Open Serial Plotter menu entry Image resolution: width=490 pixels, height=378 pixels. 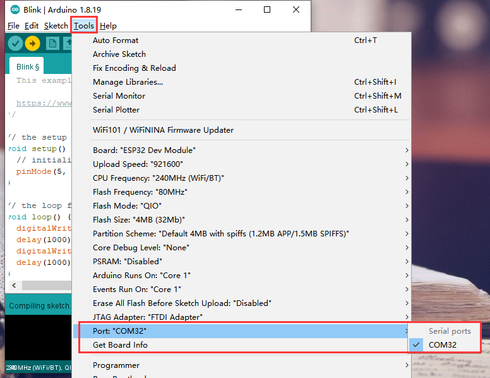tap(241, 110)
